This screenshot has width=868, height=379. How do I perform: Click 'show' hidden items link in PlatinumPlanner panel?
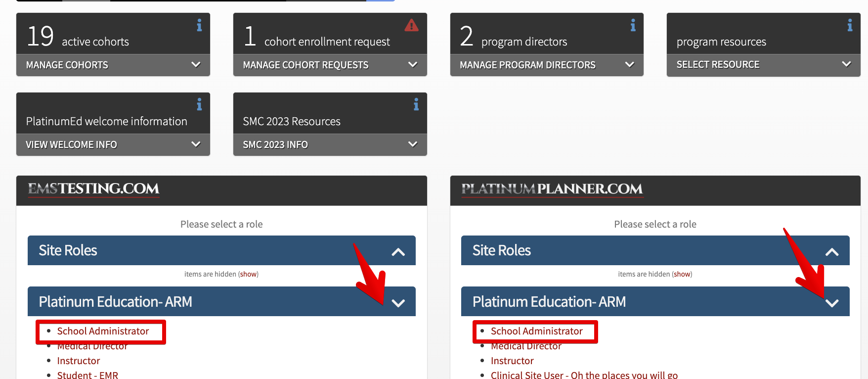pos(682,274)
